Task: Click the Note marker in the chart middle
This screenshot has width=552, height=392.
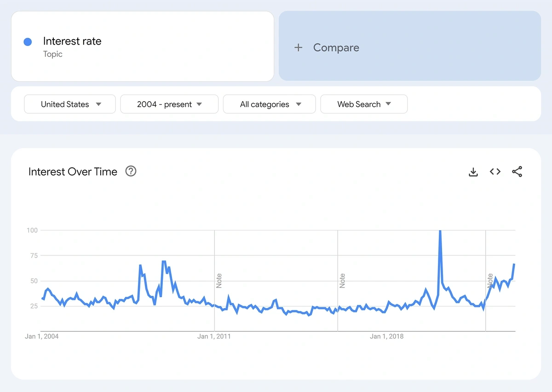Action: click(342, 281)
